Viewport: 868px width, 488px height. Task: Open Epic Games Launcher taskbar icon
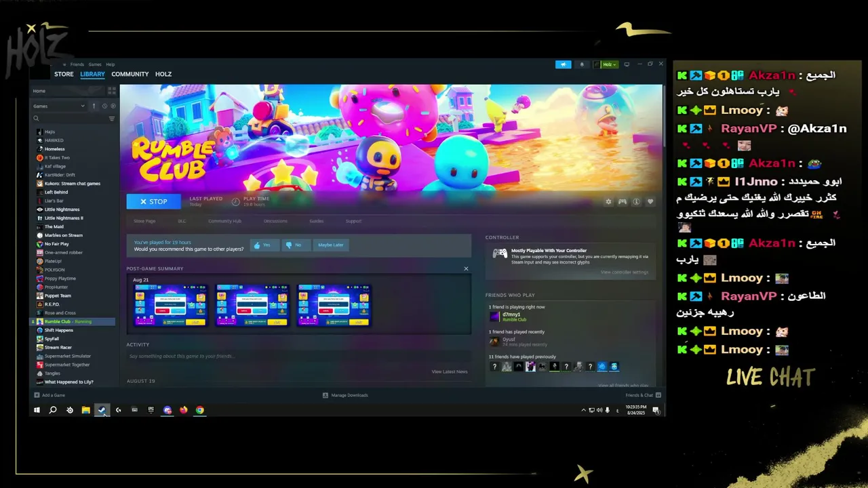[x=151, y=410]
